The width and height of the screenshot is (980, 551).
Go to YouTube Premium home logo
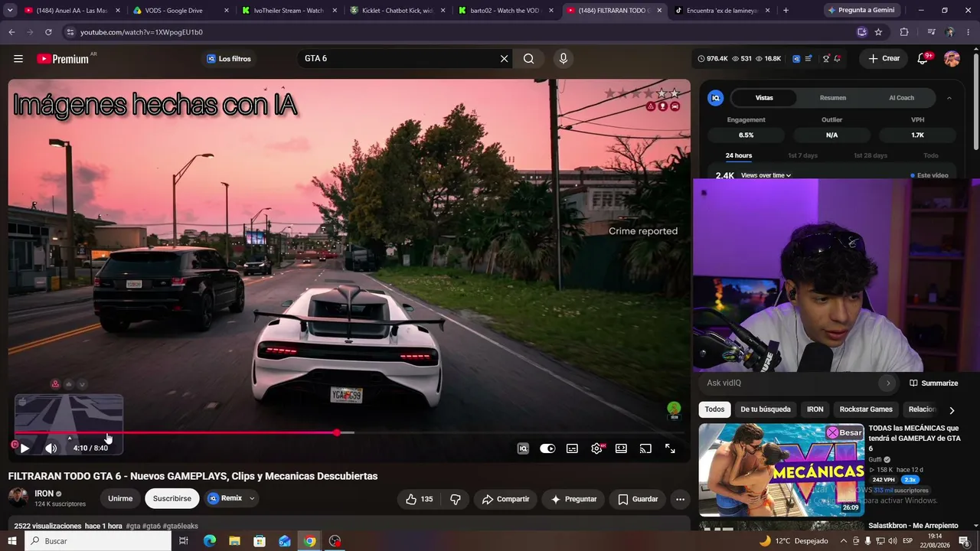click(63, 59)
